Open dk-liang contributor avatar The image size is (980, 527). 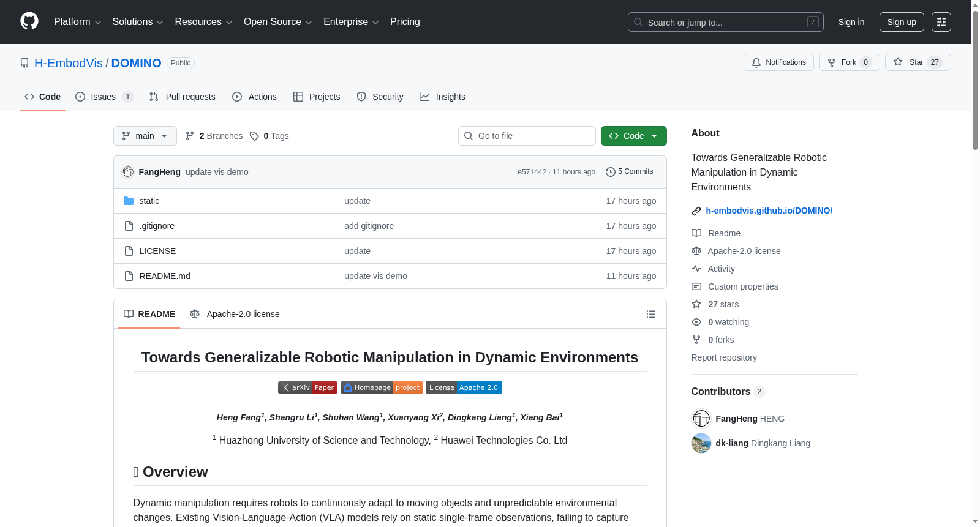[701, 443]
